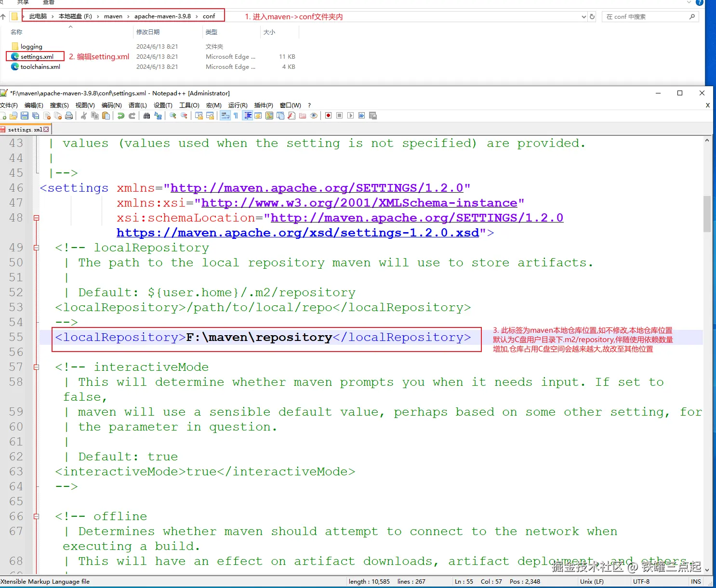Viewport: 716px width, 588px height.
Task: Open the 搜索(S) menu
Action: click(59, 105)
